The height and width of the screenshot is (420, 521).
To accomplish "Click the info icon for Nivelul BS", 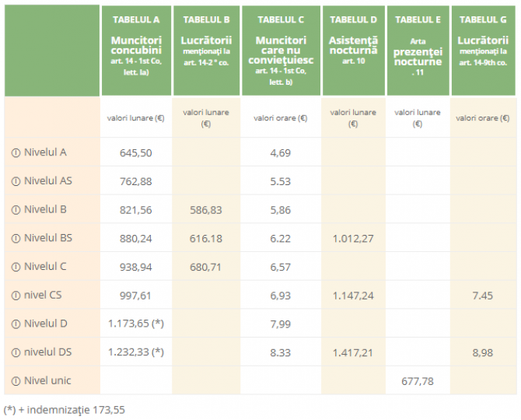I will (16, 238).
